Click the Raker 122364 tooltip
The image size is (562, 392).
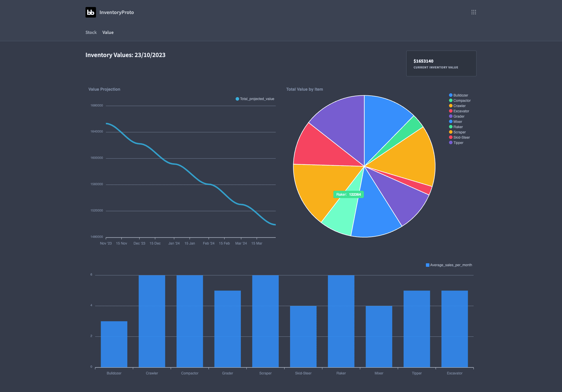pos(348,195)
